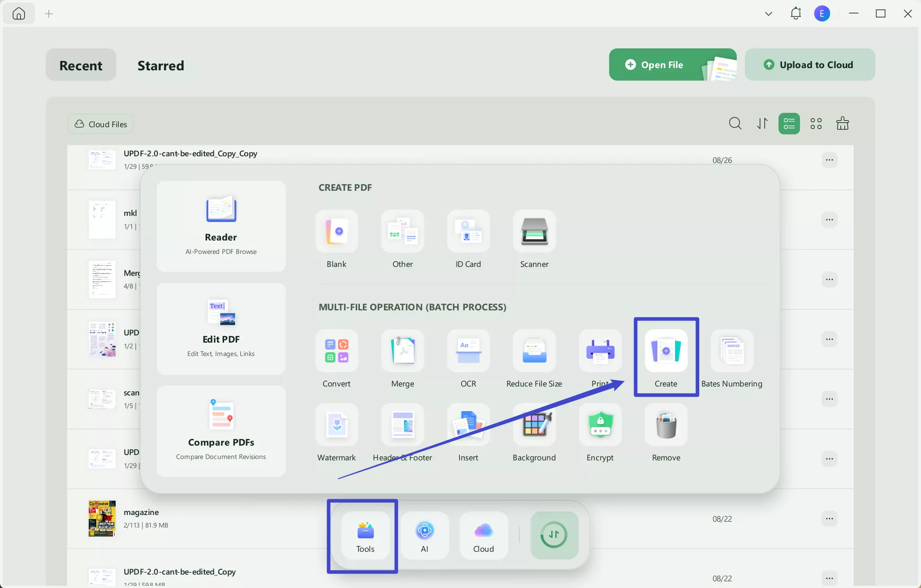Open the magazine file thumbnail

pyautogui.click(x=102, y=519)
